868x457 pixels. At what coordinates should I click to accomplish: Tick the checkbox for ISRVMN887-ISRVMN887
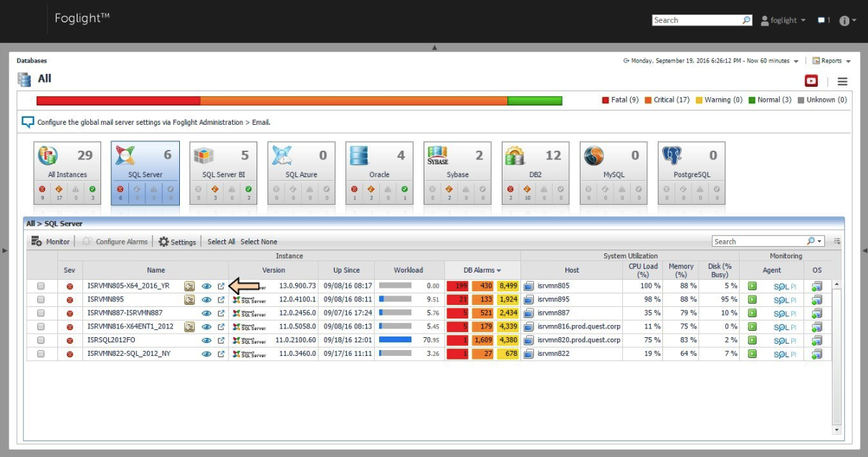click(41, 313)
